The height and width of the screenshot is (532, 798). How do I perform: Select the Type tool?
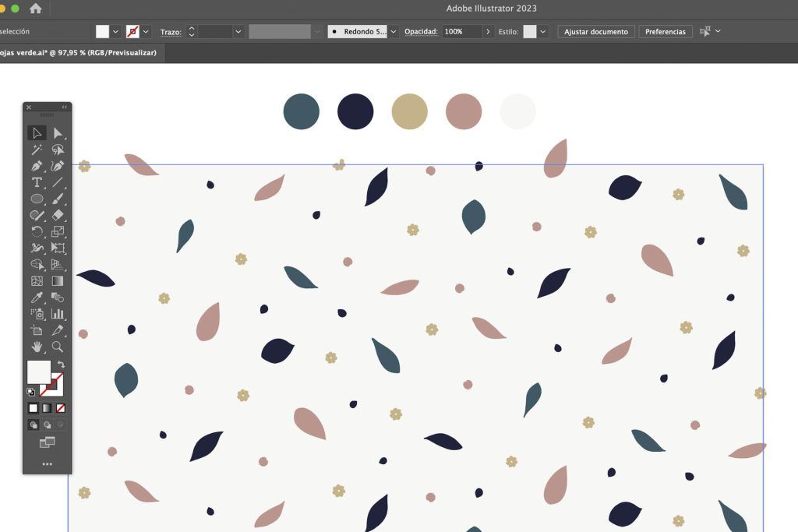coord(37,182)
